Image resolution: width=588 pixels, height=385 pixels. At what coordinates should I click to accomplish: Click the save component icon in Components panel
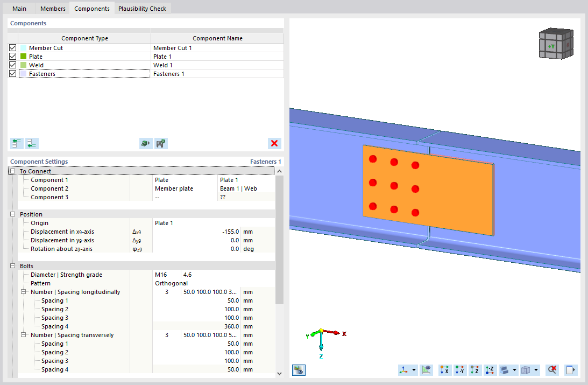pos(160,143)
